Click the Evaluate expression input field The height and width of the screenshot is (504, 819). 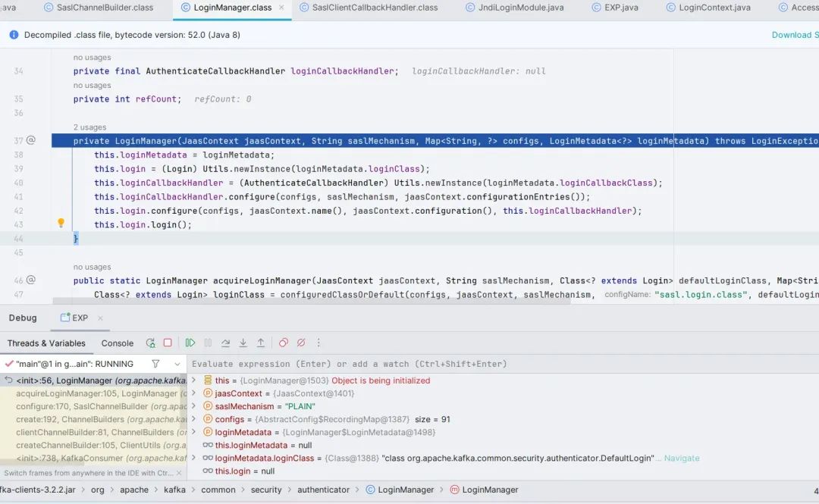(x=503, y=364)
